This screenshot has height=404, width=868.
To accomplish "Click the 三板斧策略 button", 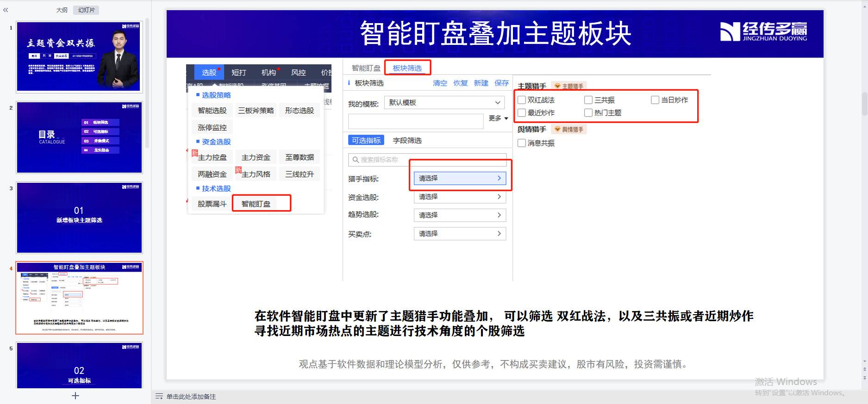I will click(x=256, y=111).
